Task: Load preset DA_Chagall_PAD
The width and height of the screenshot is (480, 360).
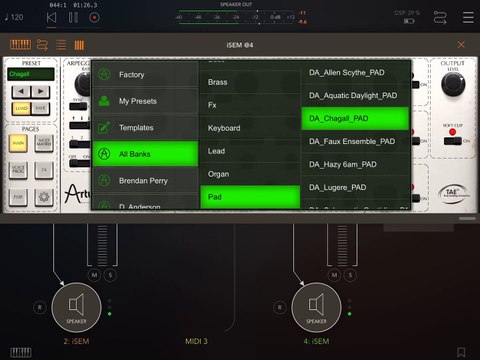Action: pos(355,119)
